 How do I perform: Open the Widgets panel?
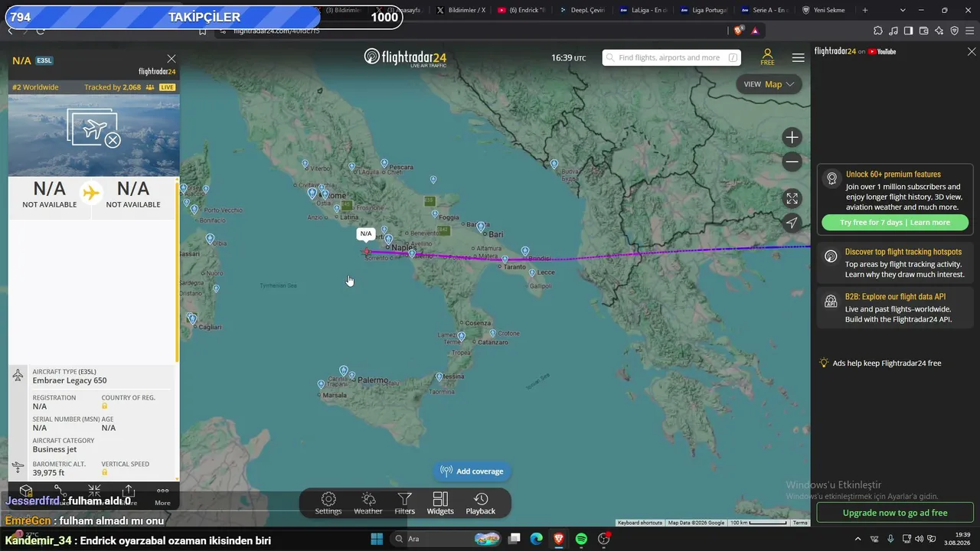click(x=440, y=504)
